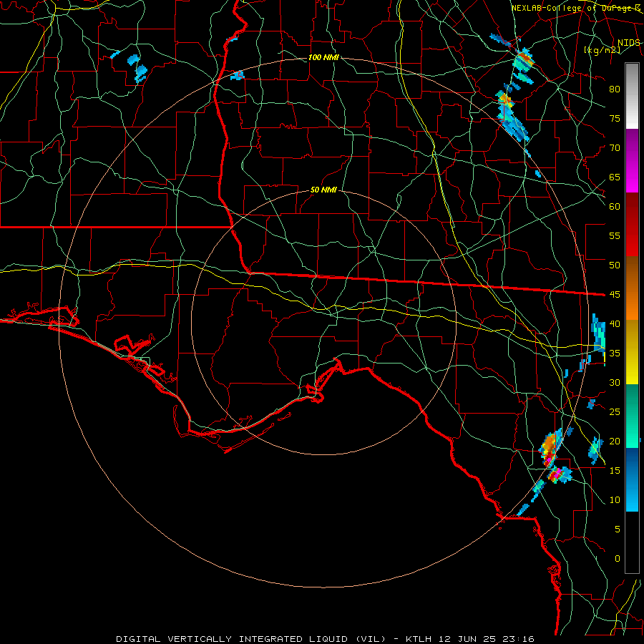Click the 50 value on the color scale
Viewport: 644px width, 644px height.
(615, 265)
